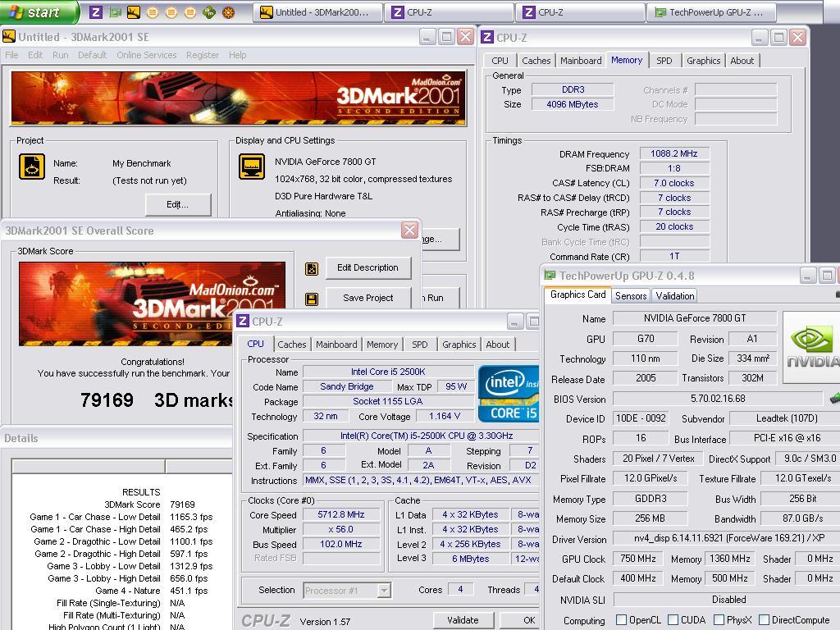Viewport: 840px width, 630px height.
Task: Switch to SPD tab in CPU-Z Memory window
Action: tap(664, 61)
